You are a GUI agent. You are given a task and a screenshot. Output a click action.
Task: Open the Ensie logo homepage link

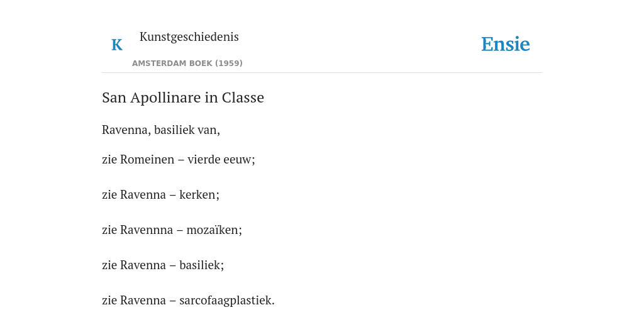coord(506,44)
